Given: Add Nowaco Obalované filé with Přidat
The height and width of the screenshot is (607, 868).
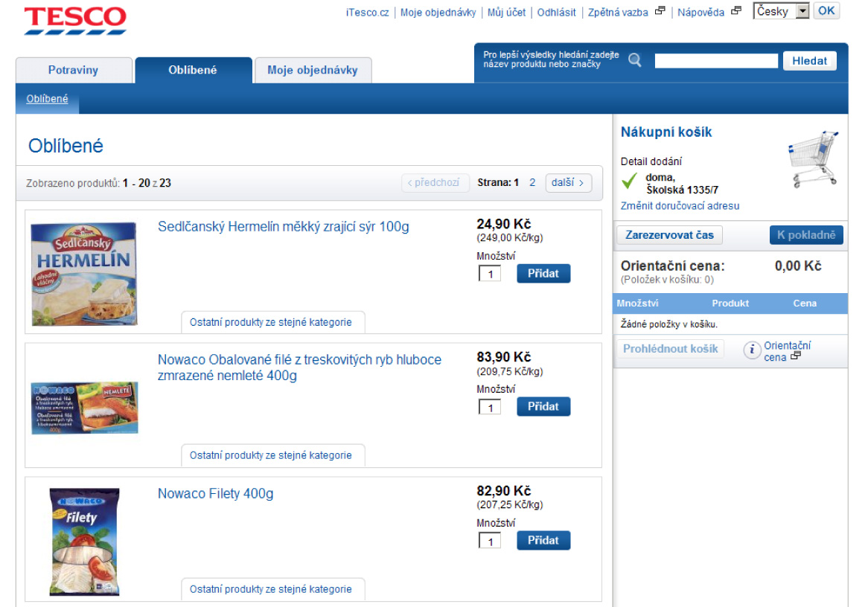Looking at the screenshot, I should tap(543, 407).
